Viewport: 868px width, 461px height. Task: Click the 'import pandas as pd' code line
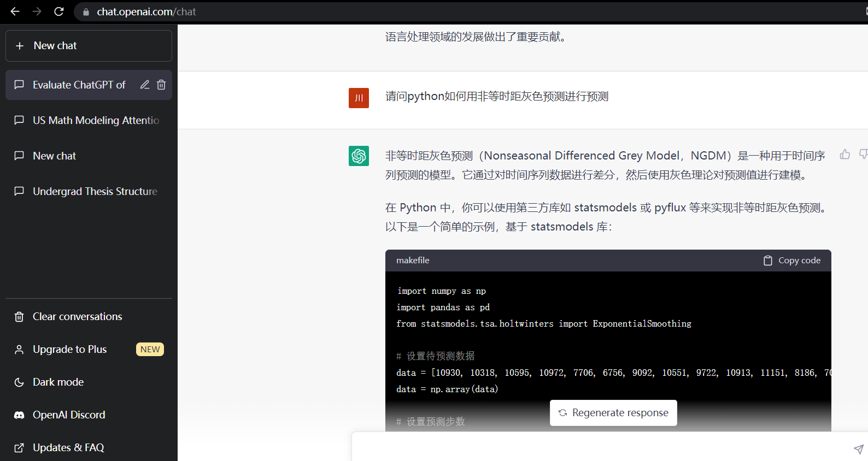[x=443, y=308]
